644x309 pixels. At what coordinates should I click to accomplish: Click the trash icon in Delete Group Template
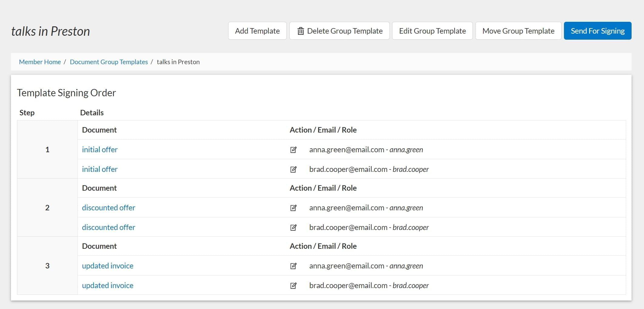click(x=300, y=31)
